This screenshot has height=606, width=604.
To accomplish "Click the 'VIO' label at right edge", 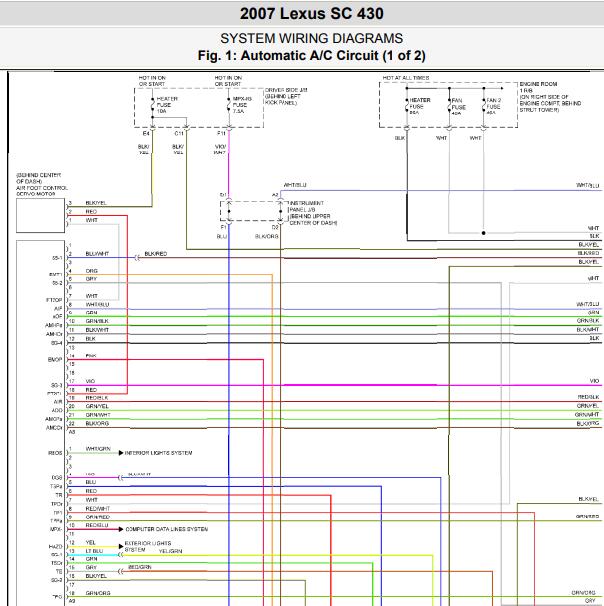I will (594, 381).
